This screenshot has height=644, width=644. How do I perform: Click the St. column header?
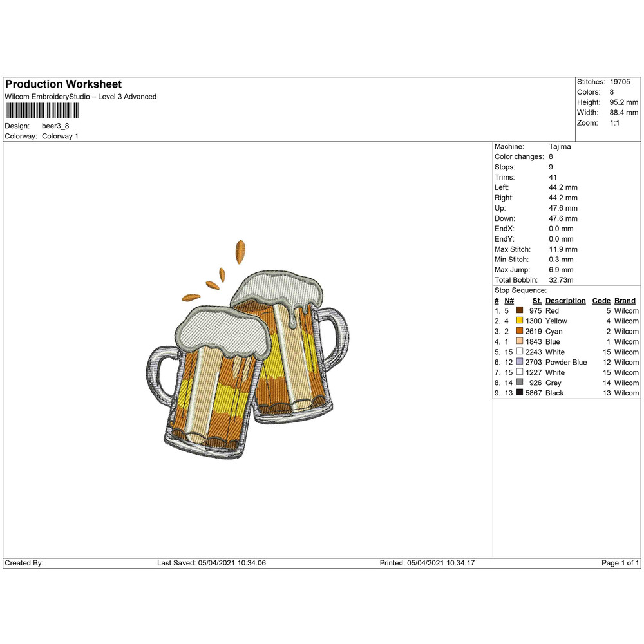coord(536,301)
